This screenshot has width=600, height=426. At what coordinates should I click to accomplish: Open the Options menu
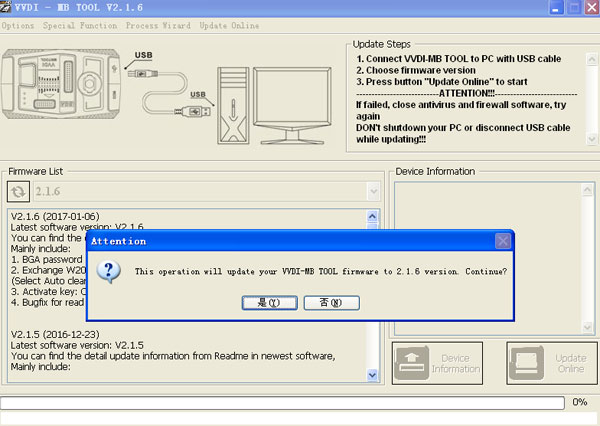point(18,26)
